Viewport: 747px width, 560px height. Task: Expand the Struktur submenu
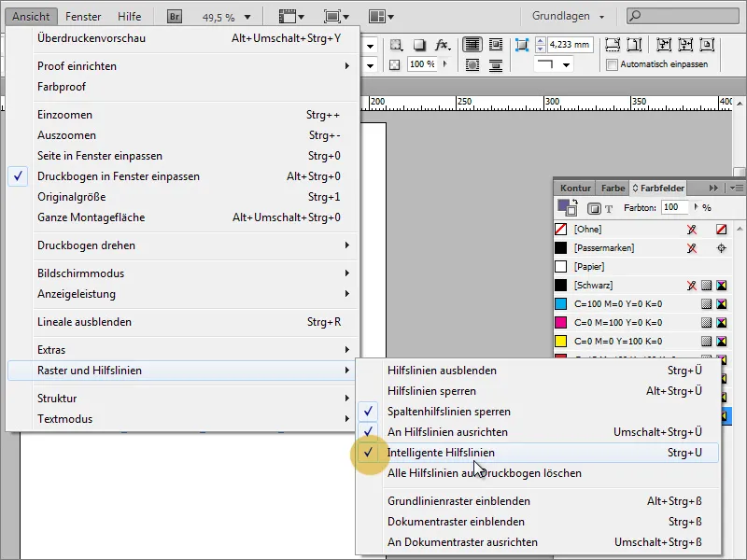pos(182,399)
